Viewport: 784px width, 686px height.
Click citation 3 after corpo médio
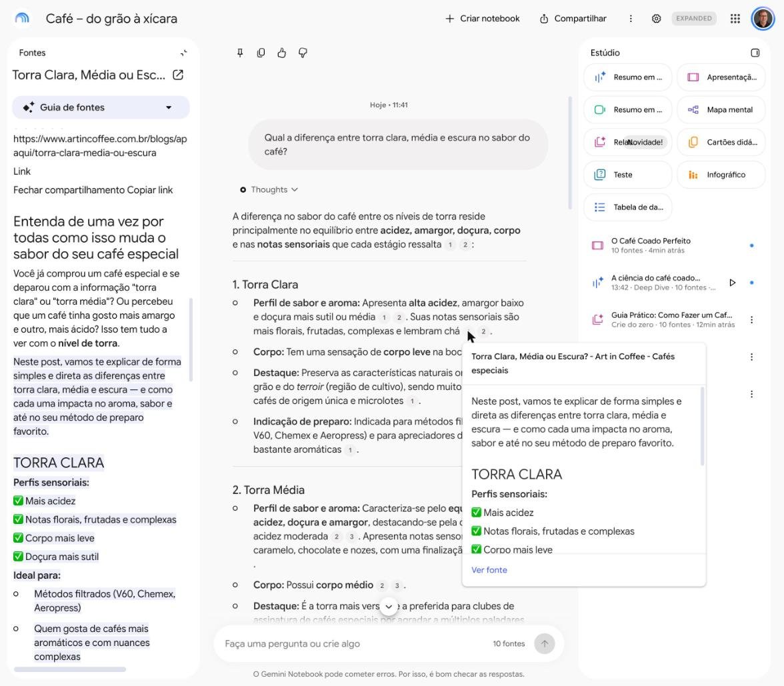pos(397,585)
